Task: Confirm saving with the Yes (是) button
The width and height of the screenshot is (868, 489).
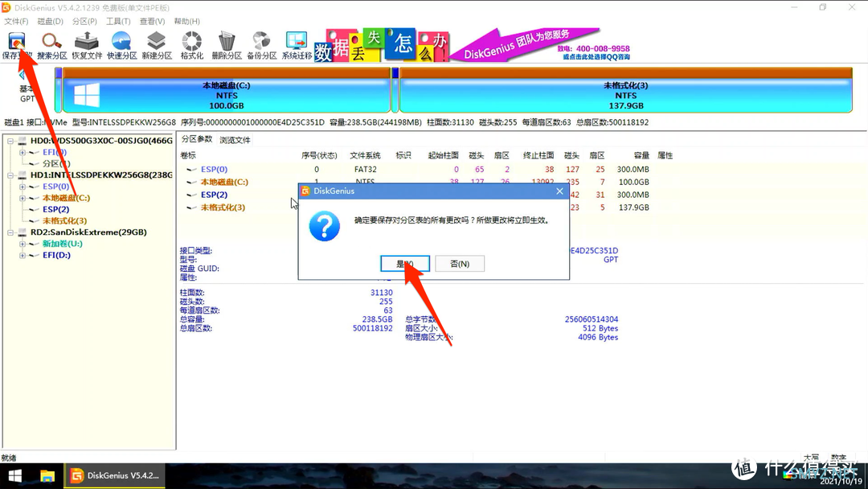Action: coord(404,264)
